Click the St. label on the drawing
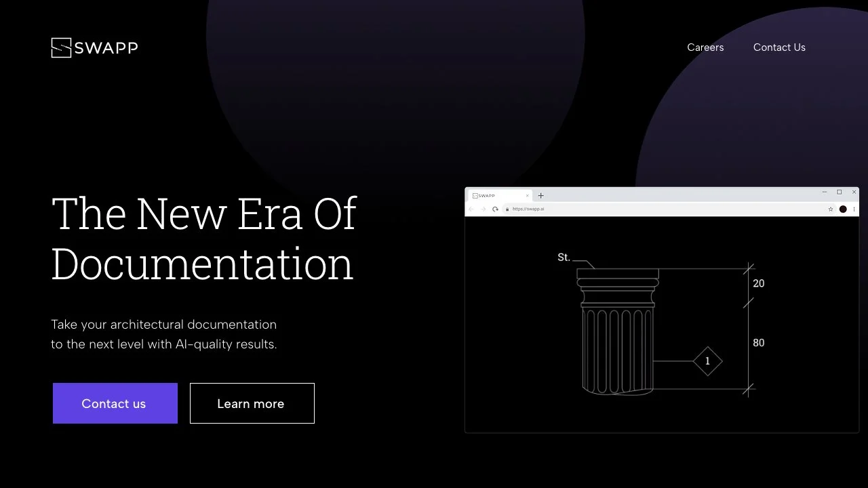This screenshot has width=868, height=488. click(564, 258)
